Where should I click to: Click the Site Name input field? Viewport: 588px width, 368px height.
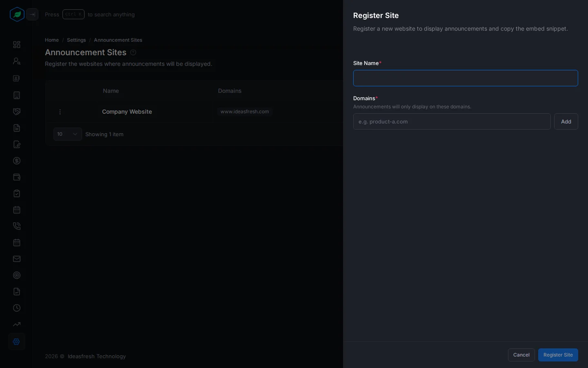(465, 78)
